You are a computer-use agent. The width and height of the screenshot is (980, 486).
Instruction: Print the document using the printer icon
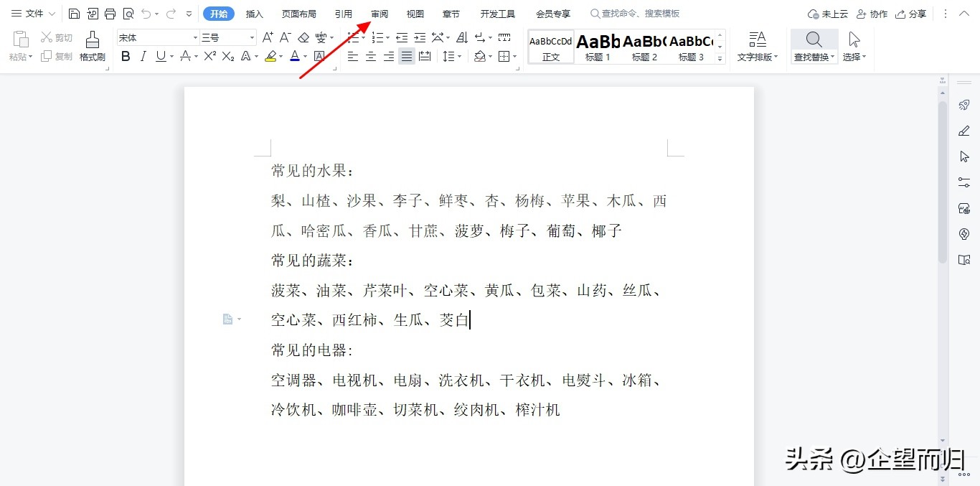tap(110, 14)
